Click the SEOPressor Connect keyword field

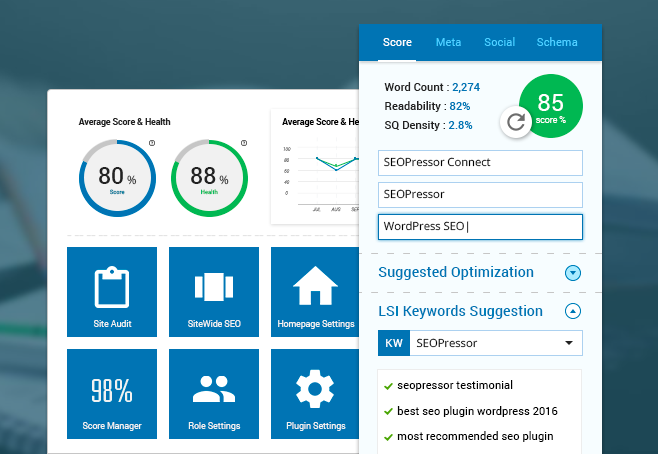(x=480, y=163)
